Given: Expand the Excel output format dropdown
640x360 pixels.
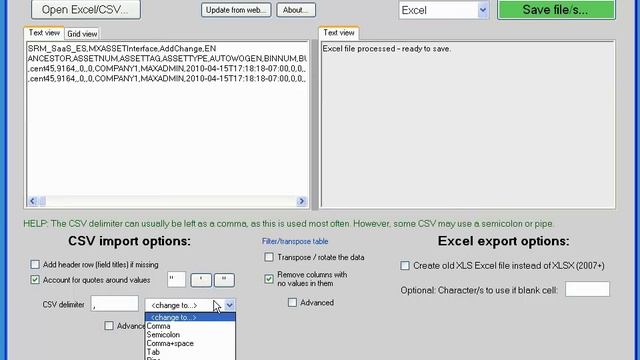Looking at the screenshot, I should point(482,10).
